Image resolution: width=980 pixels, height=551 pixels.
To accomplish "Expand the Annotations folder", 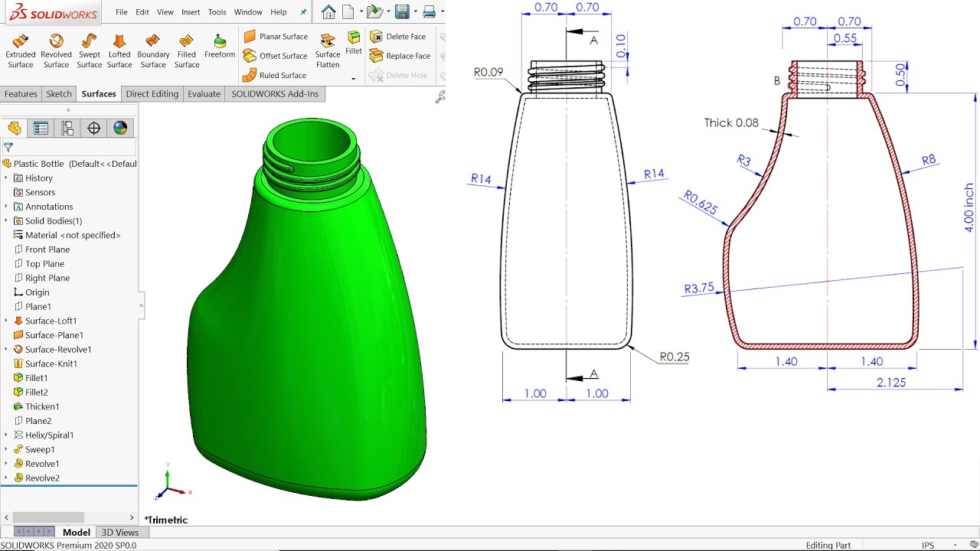I will point(6,207).
